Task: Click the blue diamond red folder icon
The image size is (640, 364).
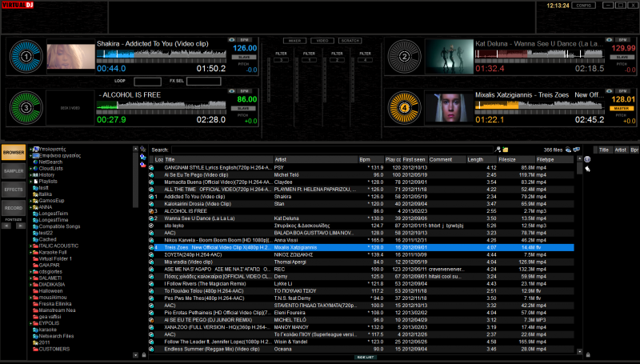Action: [143, 165]
